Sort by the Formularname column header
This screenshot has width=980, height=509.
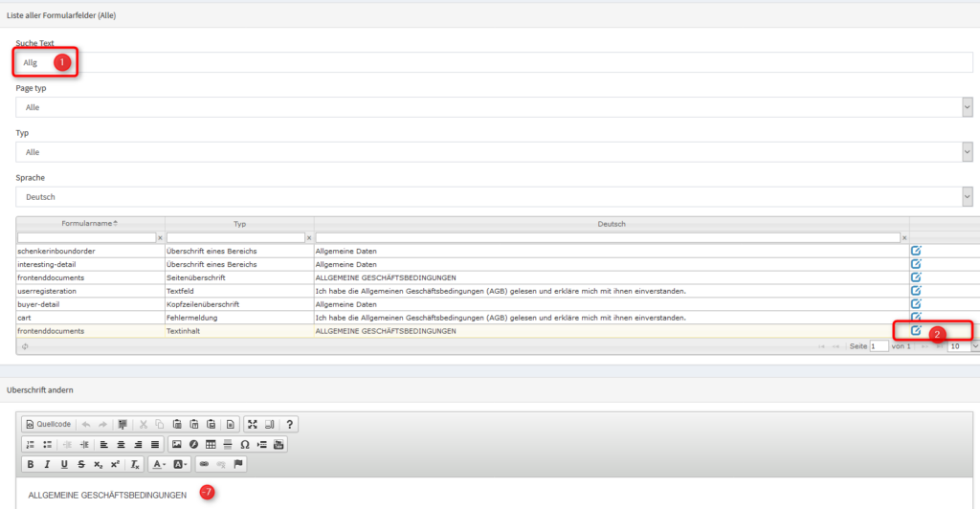pos(90,223)
